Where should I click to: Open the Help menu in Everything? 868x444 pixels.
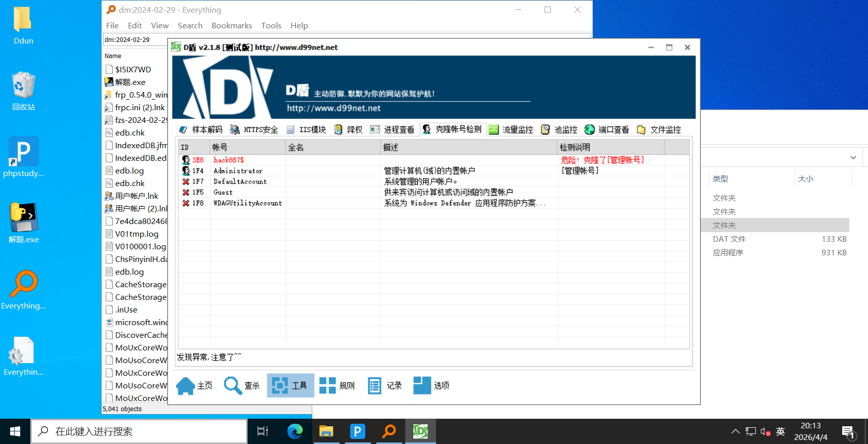pyautogui.click(x=299, y=25)
